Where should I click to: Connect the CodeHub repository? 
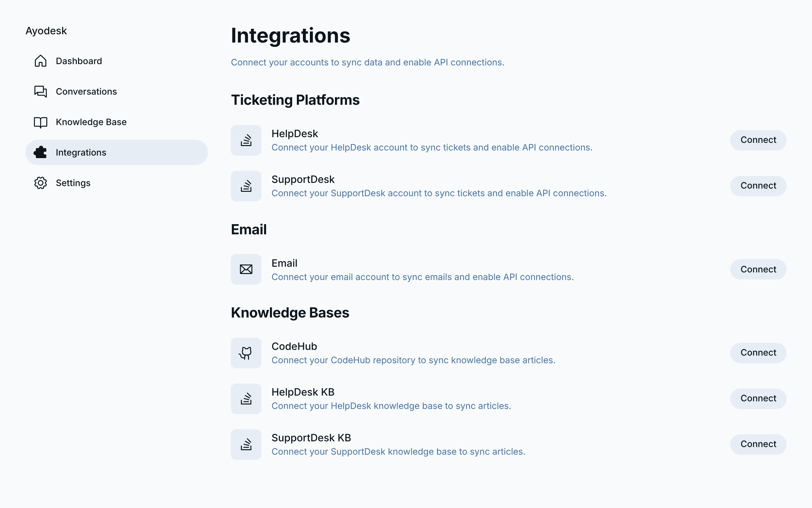point(758,353)
